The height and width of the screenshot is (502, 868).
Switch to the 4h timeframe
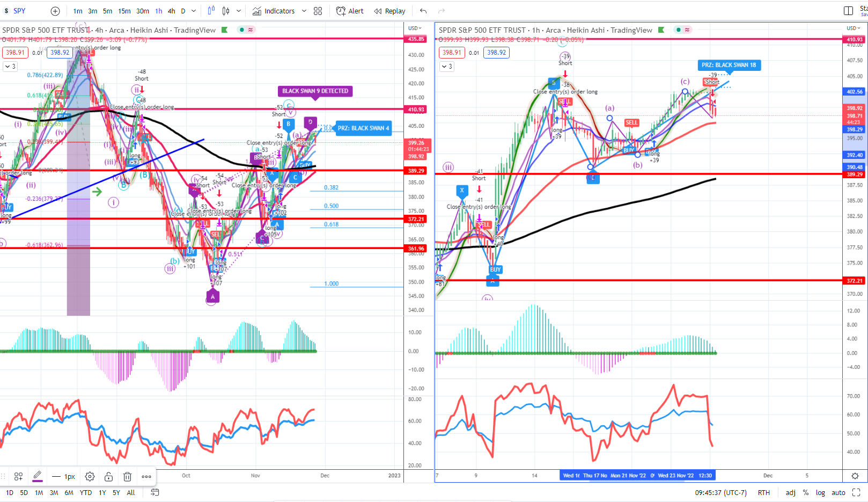[x=172, y=11]
